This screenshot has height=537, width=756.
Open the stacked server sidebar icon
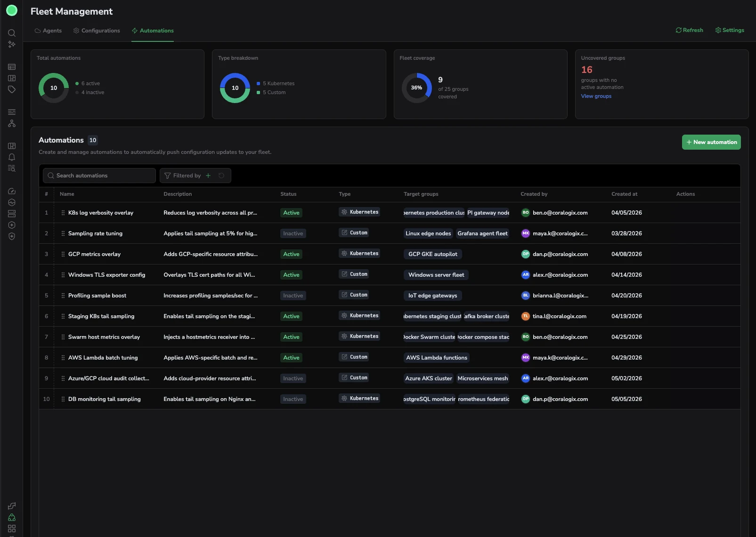point(12,214)
